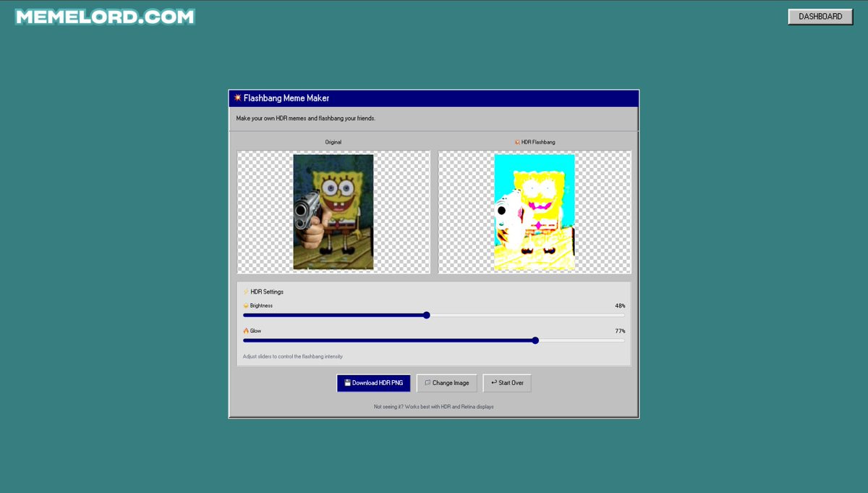Click the Glow fire icon
Screen dimensions: 868x493
pos(246,331)
